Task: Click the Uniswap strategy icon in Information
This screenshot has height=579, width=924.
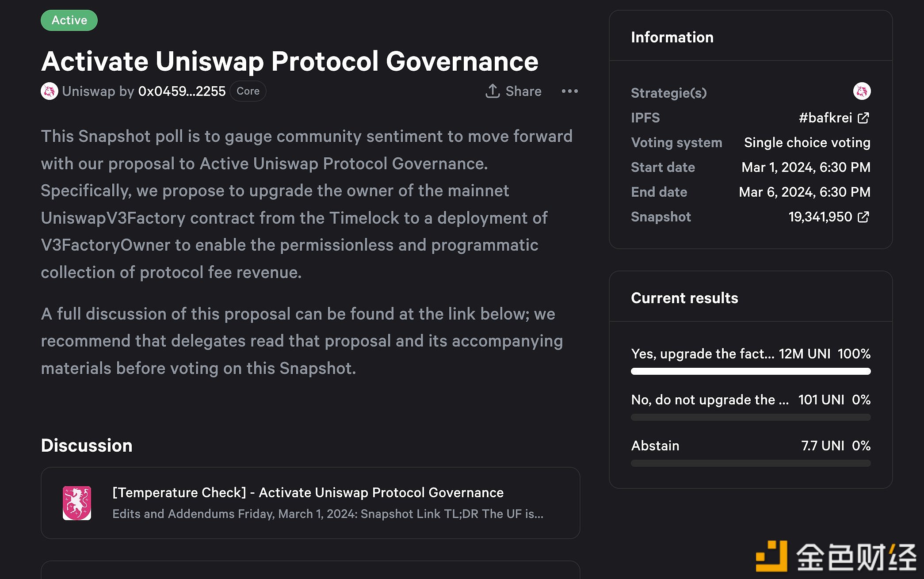Action: 862,91
